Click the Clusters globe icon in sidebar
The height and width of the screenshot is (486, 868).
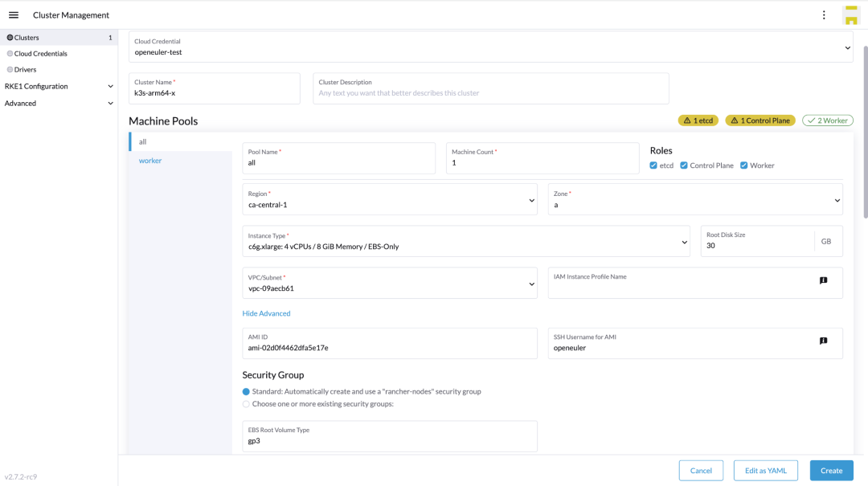coord(10,38)
